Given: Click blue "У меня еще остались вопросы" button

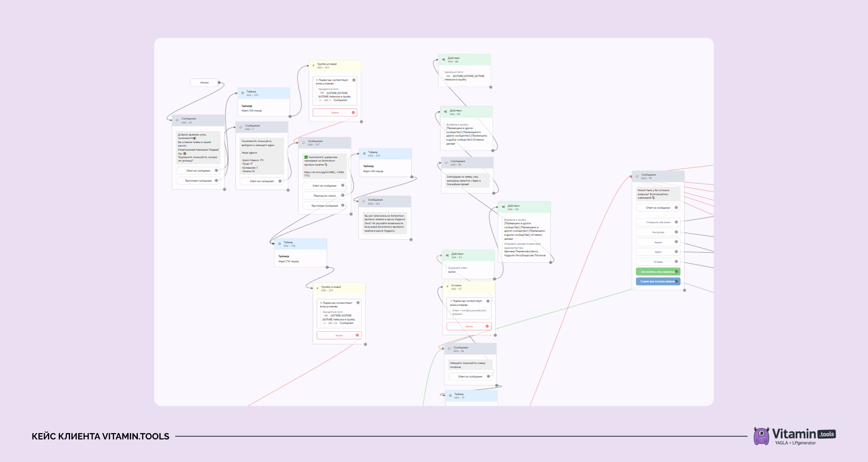Looking at the screenshot, I should pyautogui.click(x=658, y=281).
